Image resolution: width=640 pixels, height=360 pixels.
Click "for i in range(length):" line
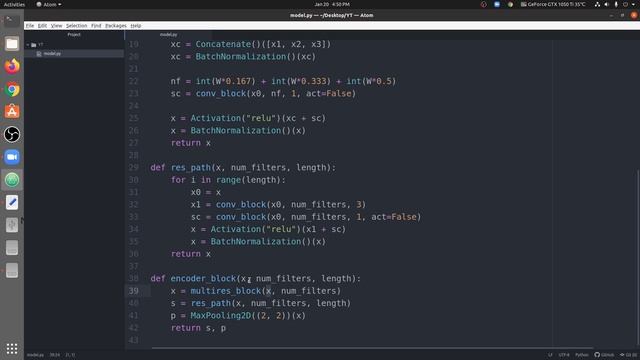click(x=228, y=180)
